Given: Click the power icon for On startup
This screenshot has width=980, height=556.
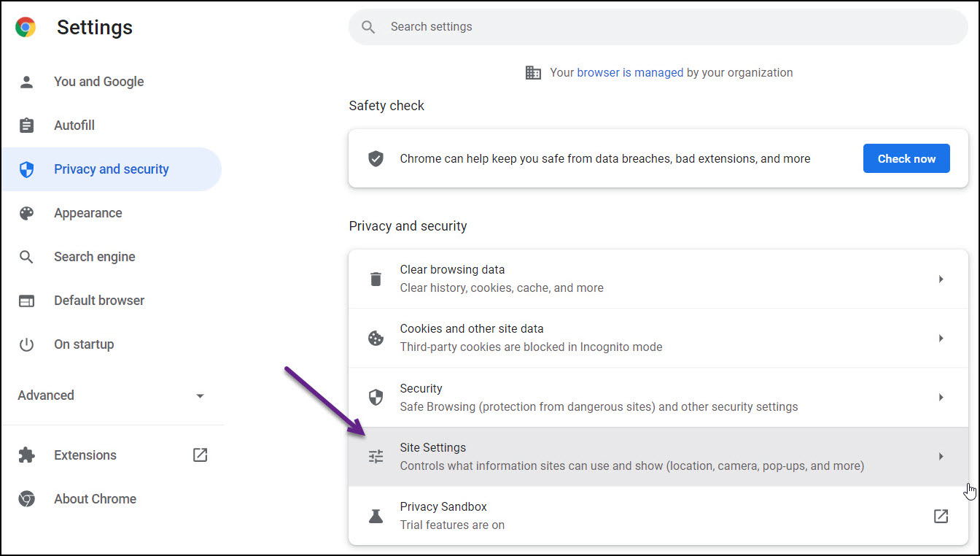Looking at the screenshot, I should click(27, 344).
